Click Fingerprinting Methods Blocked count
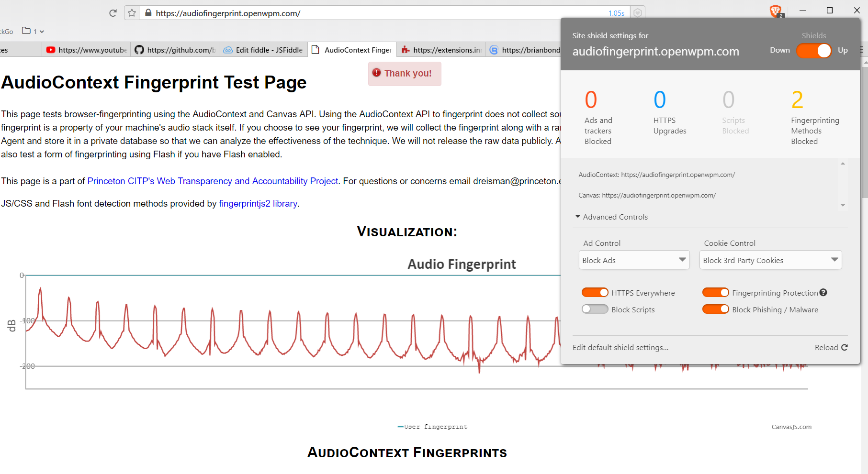 pos(797,100)
